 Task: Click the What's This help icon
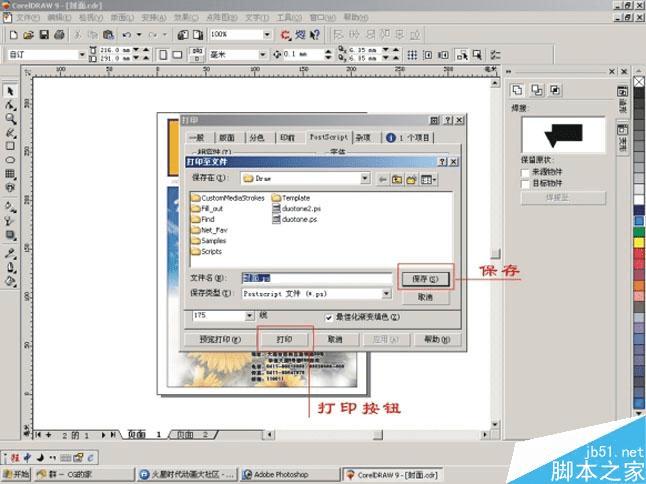tap(315, 35)
